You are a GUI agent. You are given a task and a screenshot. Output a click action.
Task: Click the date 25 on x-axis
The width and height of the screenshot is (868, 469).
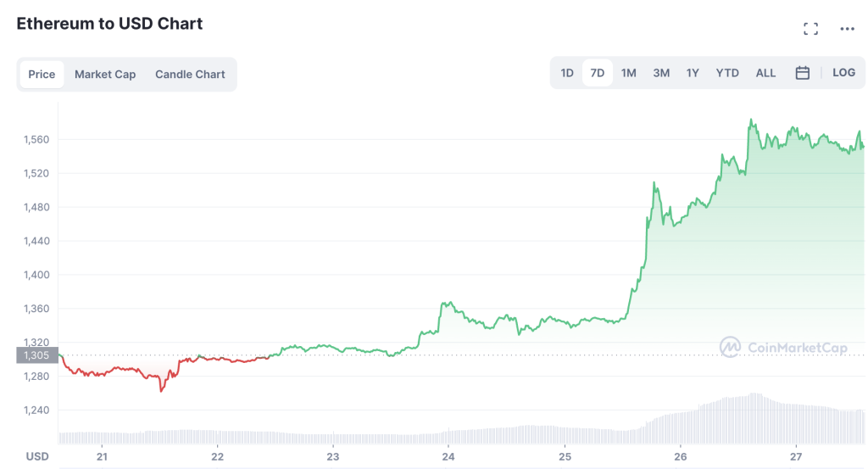coord(565,457)
